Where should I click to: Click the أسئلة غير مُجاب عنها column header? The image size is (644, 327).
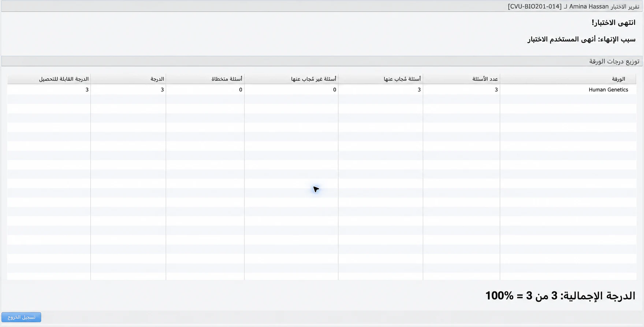[291, 79]
